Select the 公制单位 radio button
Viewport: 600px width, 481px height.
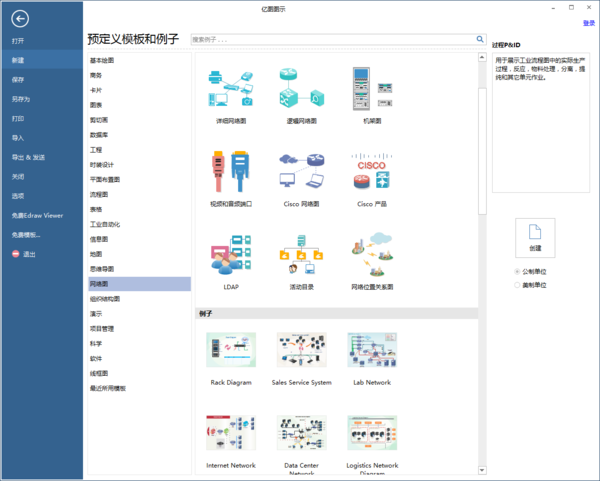tap(517, 272)
